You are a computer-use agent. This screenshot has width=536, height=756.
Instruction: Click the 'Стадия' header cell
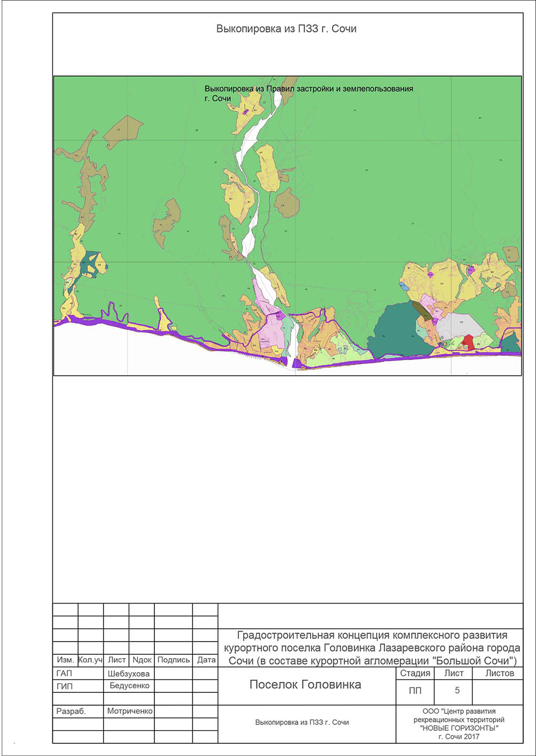415,674
